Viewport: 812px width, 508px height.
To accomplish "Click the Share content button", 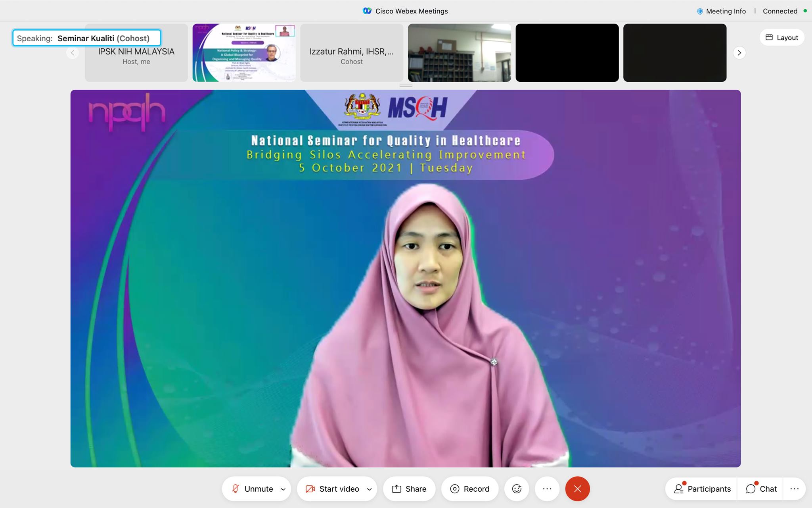I will (409, 489).
